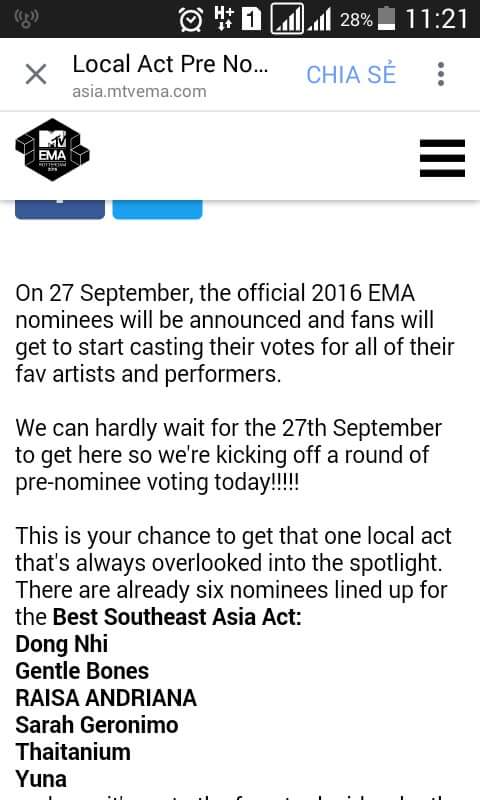Tap the asia.mtvema.com URL text
The width and height of the screenshot is (480, 800).
(139, 92)
